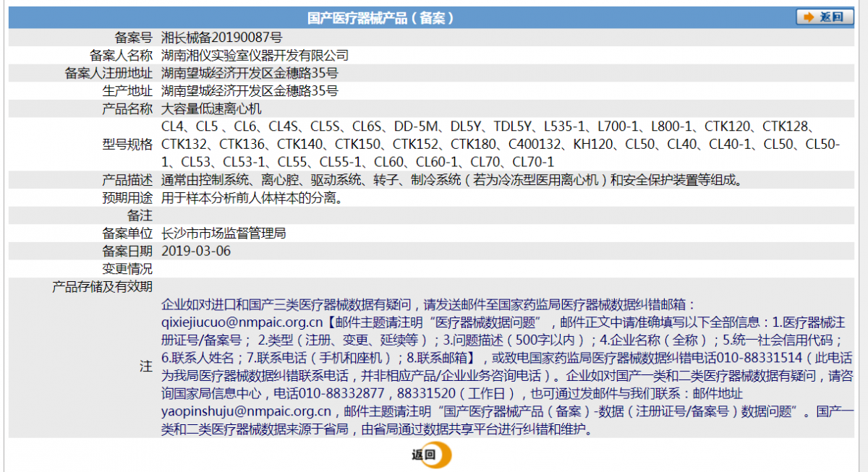The width and height of the screenshot is (868, 472).
Task: Click model entry DD-5M in specifications
Action: (417, 127)
